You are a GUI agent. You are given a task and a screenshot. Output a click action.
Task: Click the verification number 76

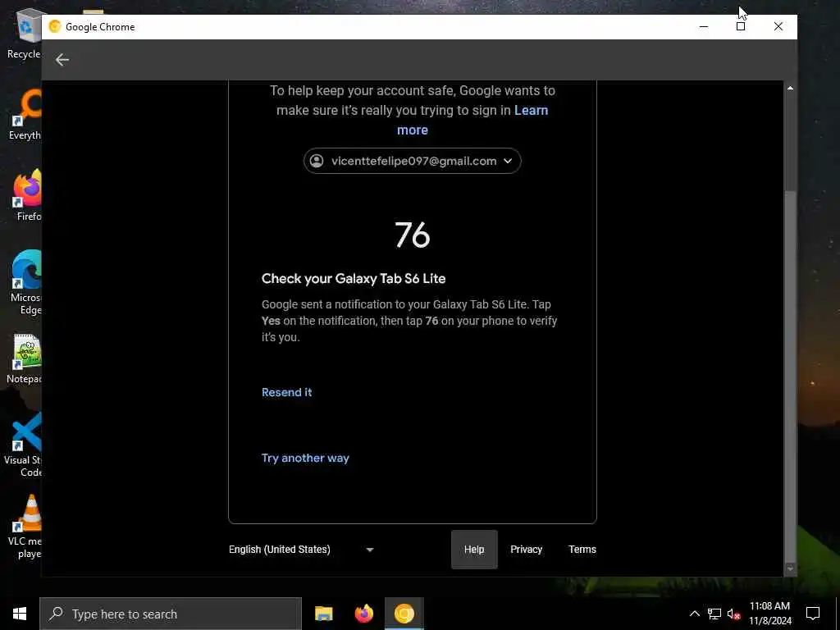pyautogui.click(x=412, y=235)
